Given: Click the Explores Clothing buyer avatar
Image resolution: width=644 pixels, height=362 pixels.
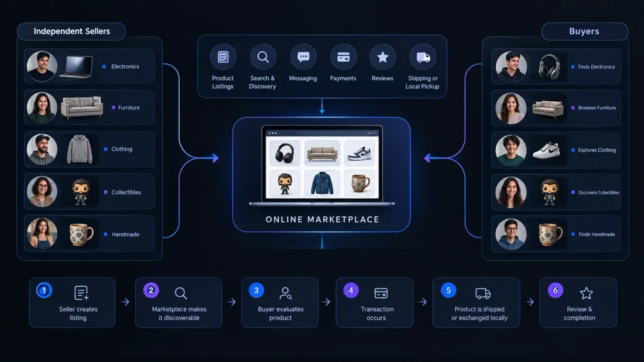Looking at the screenshot, I should tap(511, 150).
